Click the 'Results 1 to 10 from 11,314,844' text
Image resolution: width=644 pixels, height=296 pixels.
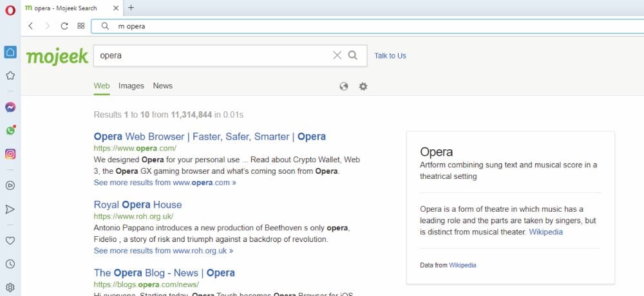tap(153, 115)
